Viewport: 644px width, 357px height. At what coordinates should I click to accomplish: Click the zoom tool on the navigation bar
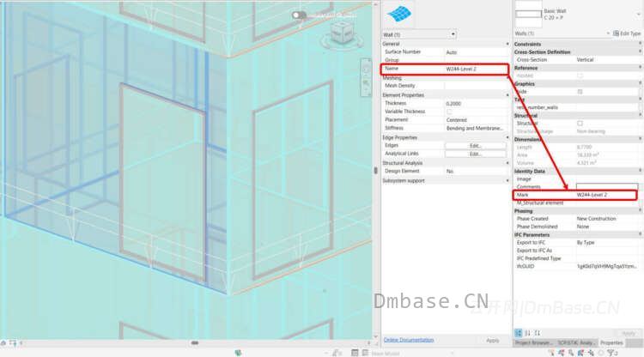coord(366,83)
